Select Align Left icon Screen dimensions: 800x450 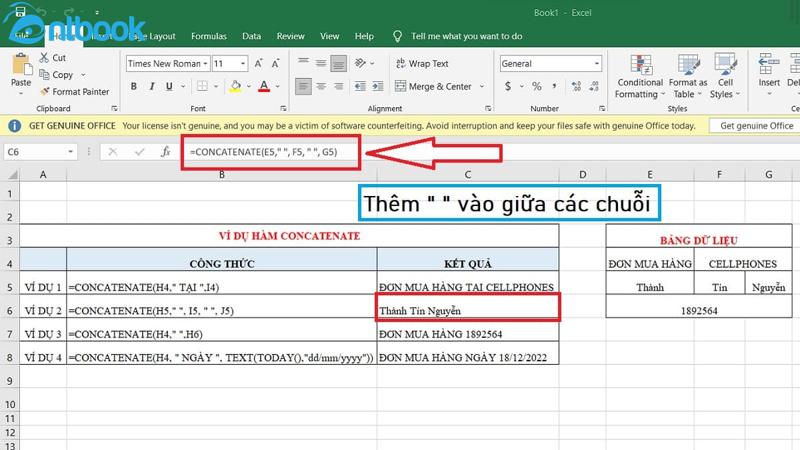(303, 86)
